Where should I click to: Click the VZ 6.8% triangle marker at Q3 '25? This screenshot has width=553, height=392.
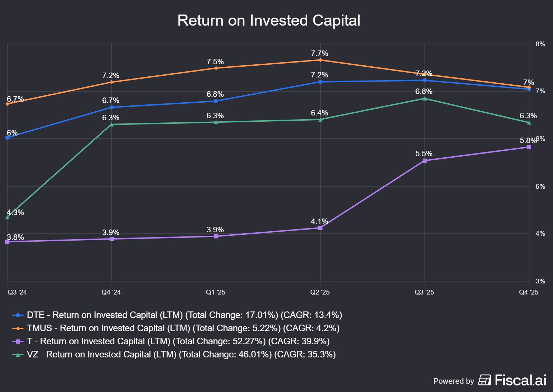425,99
